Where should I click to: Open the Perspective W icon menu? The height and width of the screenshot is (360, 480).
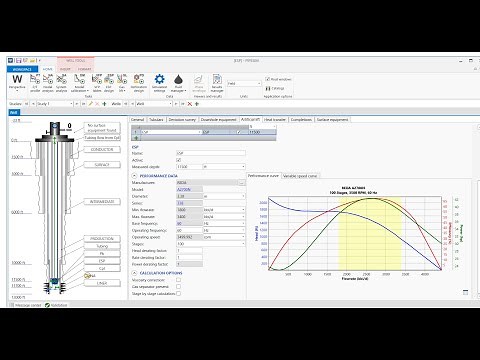(17, 82)
